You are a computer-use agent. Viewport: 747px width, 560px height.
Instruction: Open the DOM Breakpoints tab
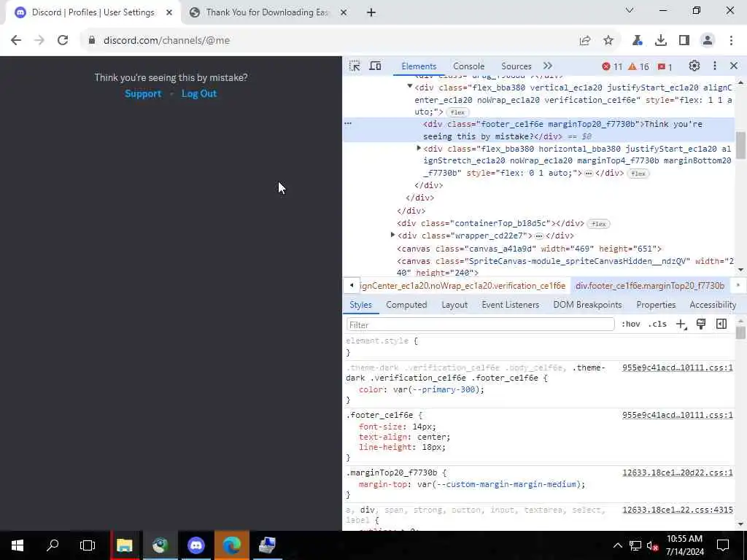point(587,305)
